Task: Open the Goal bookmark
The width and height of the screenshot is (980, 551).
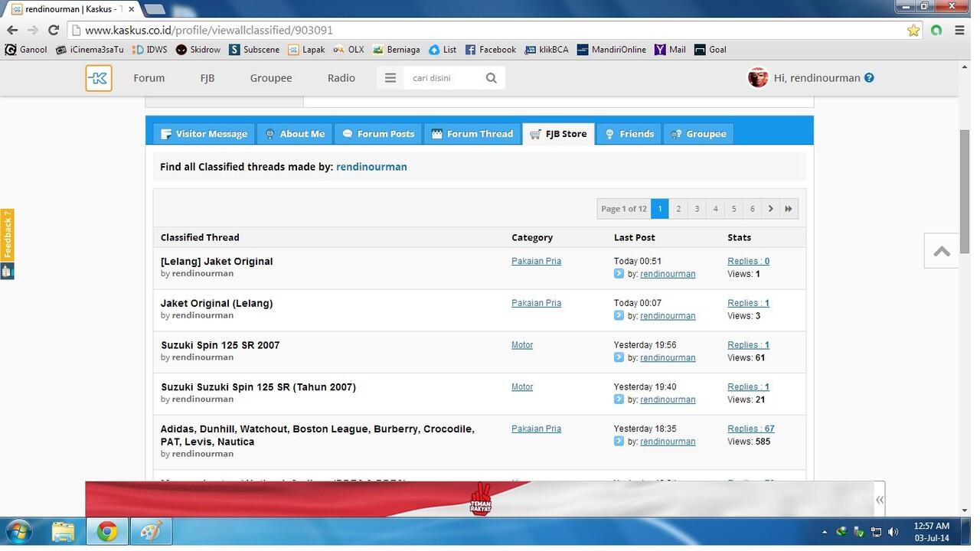Action: 710,50
